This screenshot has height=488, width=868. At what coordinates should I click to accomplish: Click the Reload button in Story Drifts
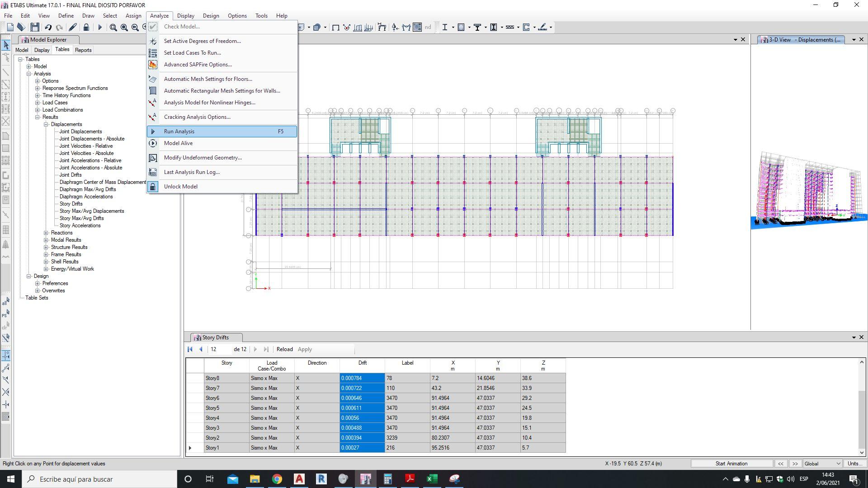coord(284,349)
